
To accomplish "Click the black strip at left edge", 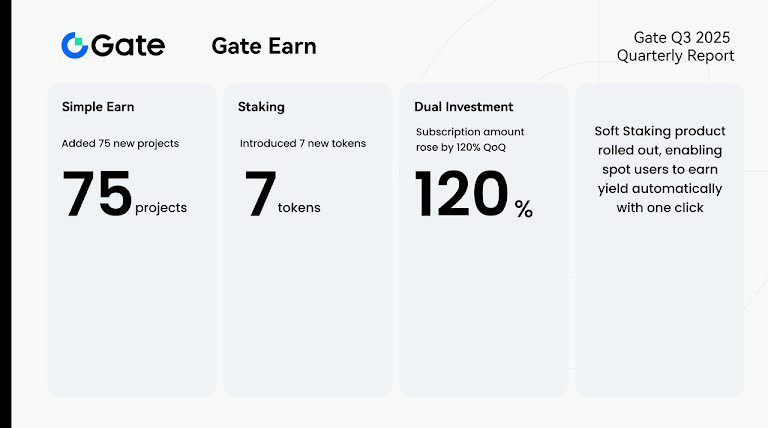I will (x=3, y=214).
